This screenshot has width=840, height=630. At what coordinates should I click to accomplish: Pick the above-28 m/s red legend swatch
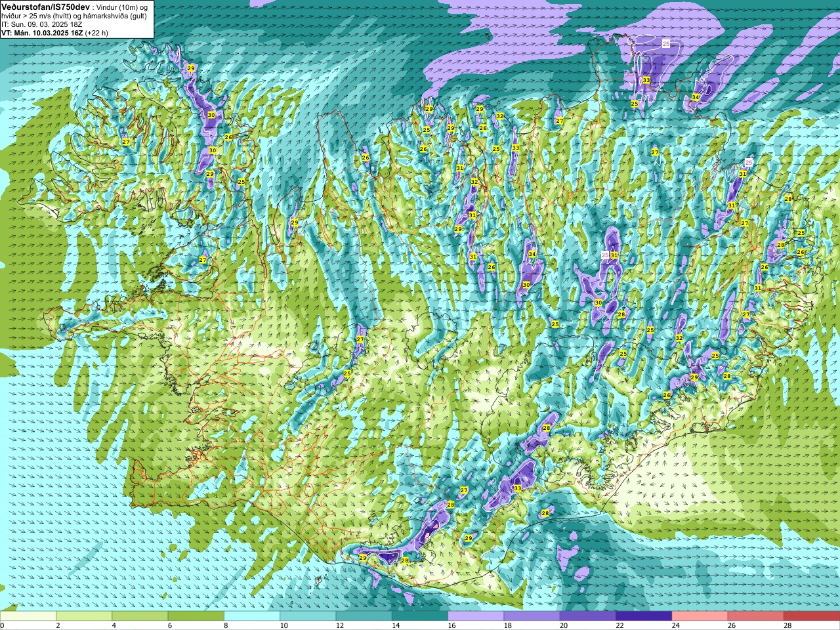tap(812, 616)
